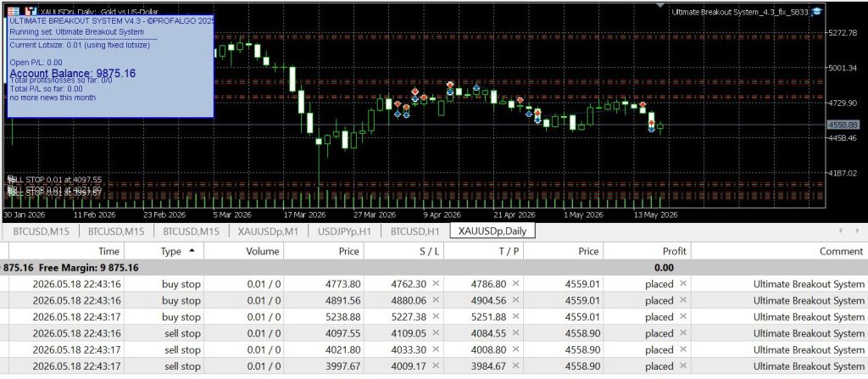
Task: Sort orders by the T / P column
Action: tap(483, 251)
